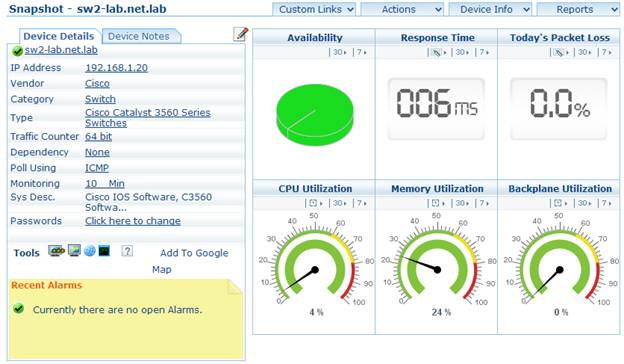The height and width of the screenshot is (364, 624).
Task: Switch to the Device Details tab
Action: click(x=59, y=36)
